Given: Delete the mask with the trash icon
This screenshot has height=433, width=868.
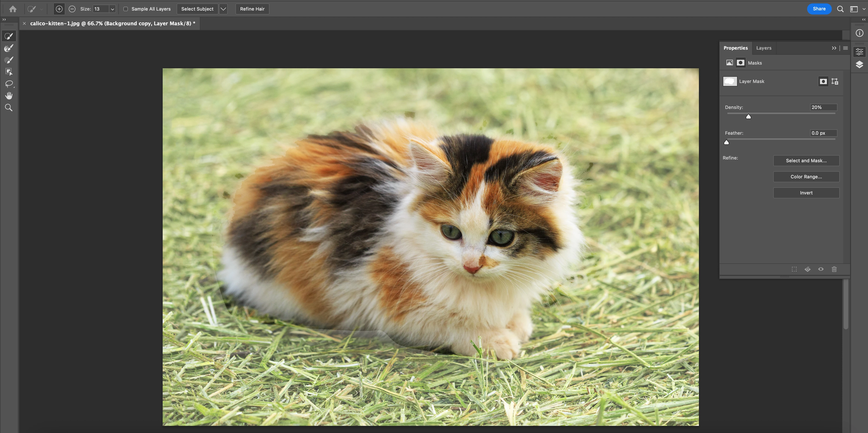Looking at the screenshot, I should click(834, 269).
